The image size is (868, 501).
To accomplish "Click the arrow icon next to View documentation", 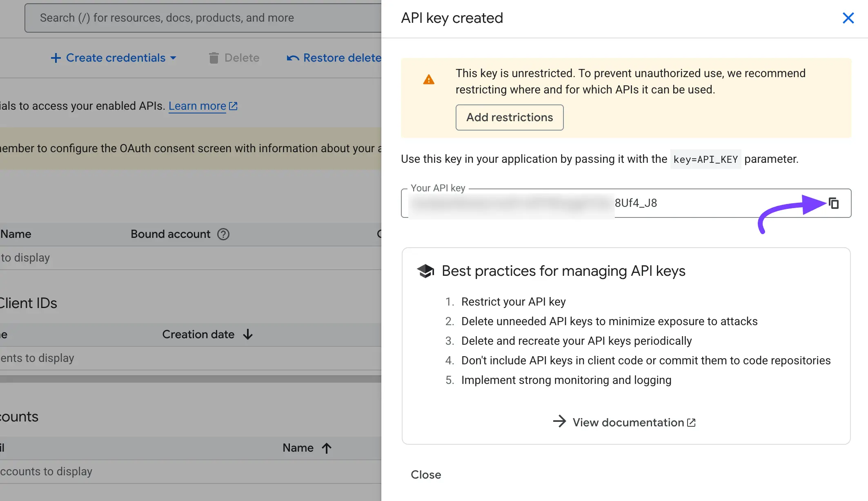I will click(x=560, y=422).
